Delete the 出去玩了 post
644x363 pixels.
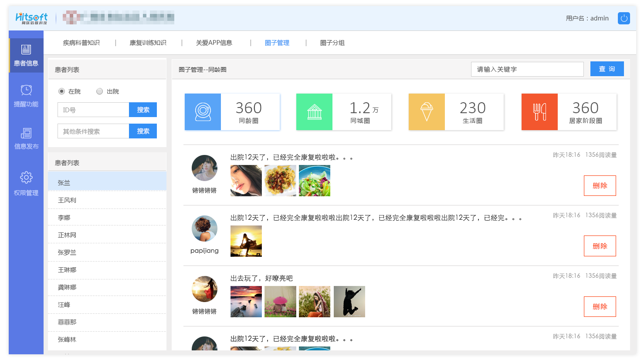point(600,306)
